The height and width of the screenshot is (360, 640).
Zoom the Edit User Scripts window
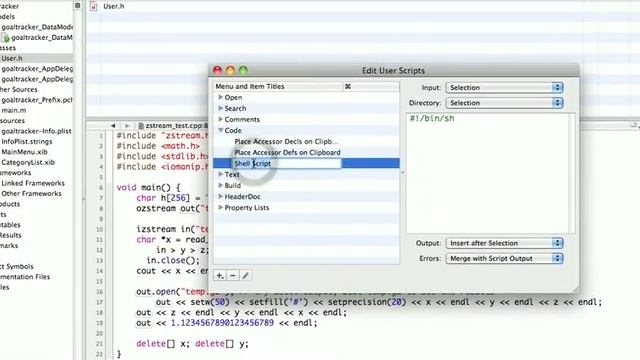pos(243,70)
